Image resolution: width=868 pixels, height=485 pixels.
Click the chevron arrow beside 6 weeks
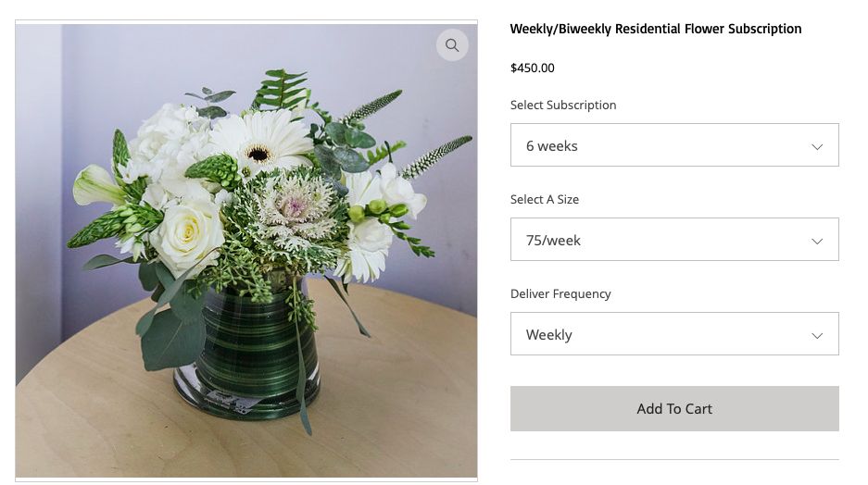[x=817, y=146]
